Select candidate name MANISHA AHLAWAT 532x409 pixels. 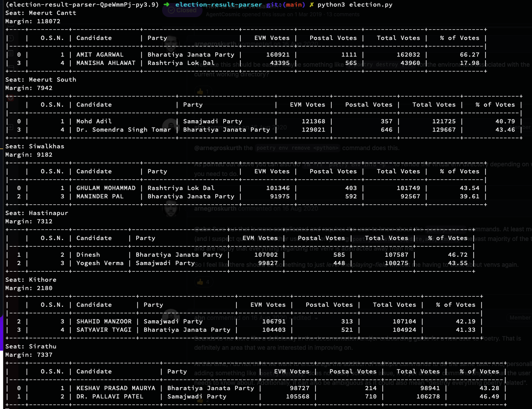[x=106, y=63]
